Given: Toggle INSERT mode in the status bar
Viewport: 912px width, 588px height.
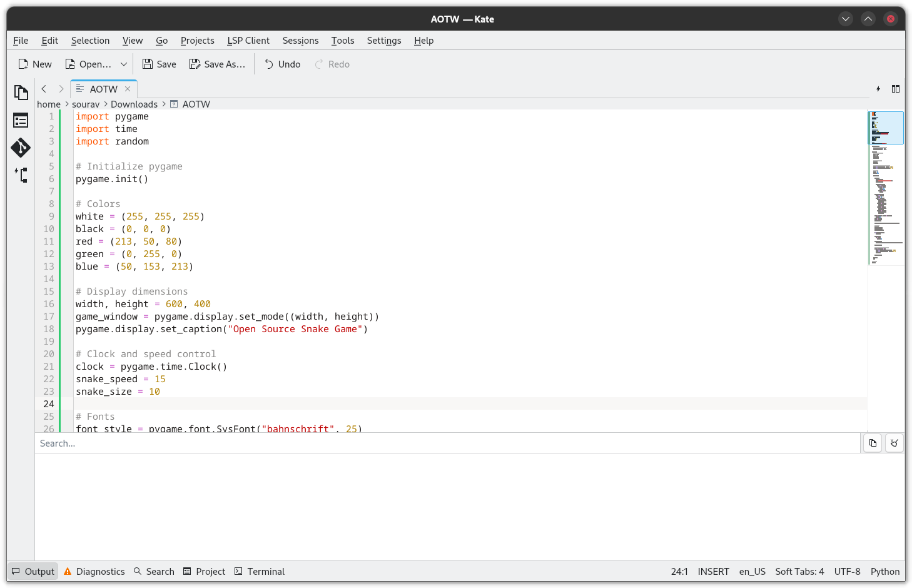Looking at the screenshot, I should (x=713, y=571).
